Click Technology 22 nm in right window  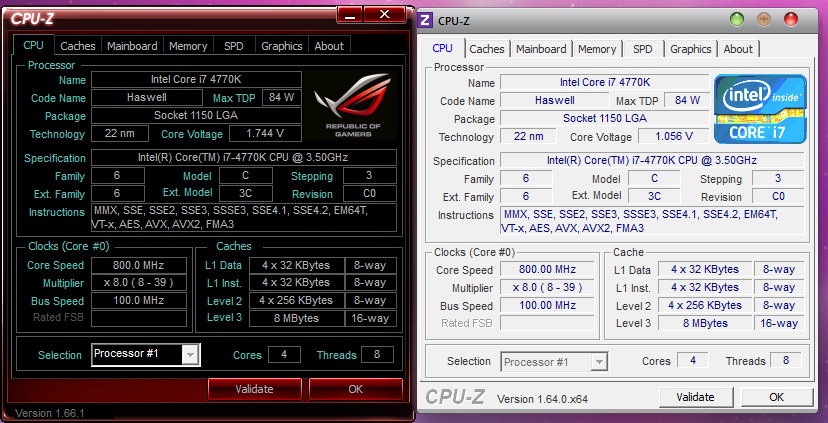[x=528, y=136]
